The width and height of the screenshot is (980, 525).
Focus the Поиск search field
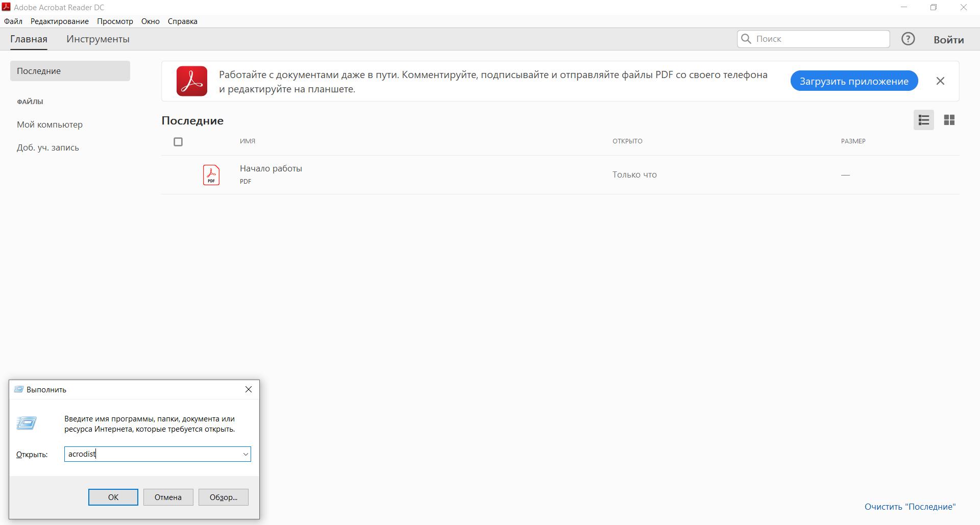(x=813, y=39)
